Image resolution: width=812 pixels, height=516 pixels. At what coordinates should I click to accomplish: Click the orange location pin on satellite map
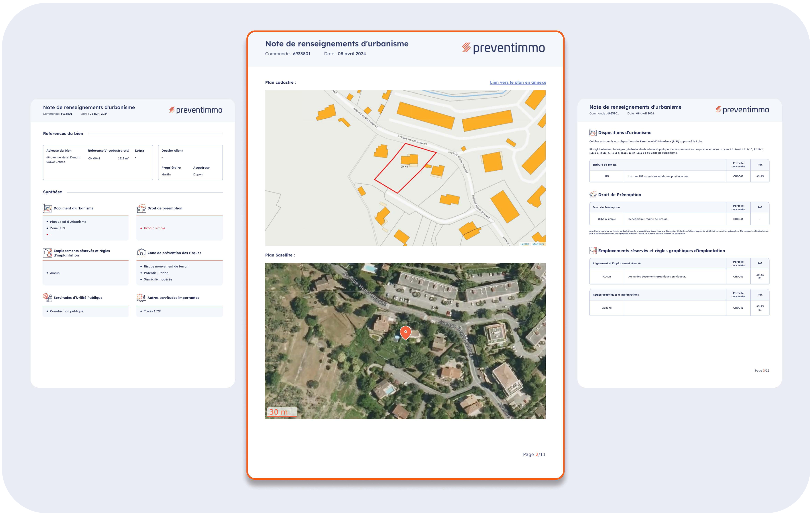click(405, 332)
